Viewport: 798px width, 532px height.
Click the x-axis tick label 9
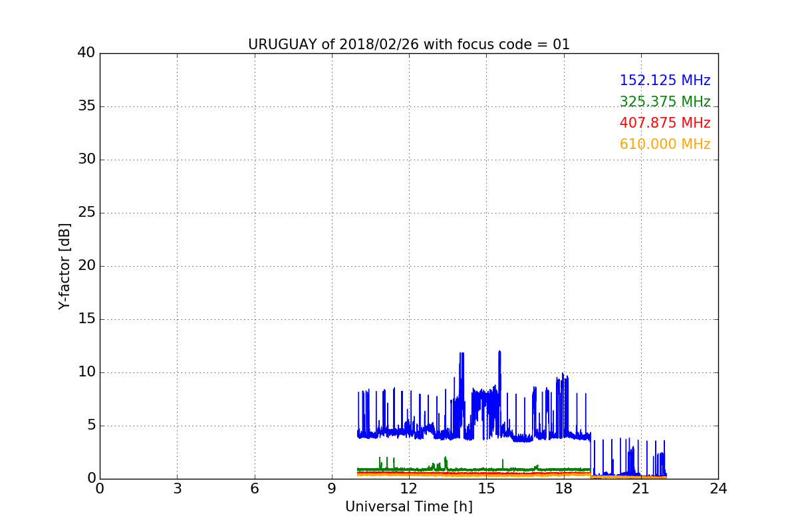332,489
